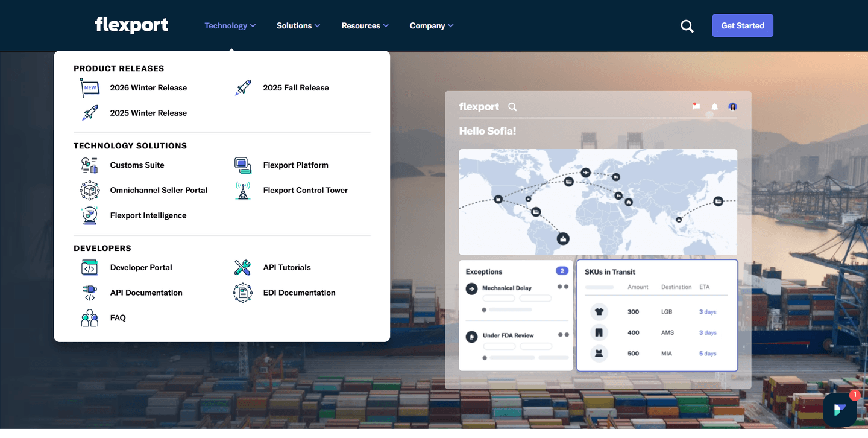Click the DEVELOPERS section heading
Viewport: 868px width, 438px height.
[102, 249]
